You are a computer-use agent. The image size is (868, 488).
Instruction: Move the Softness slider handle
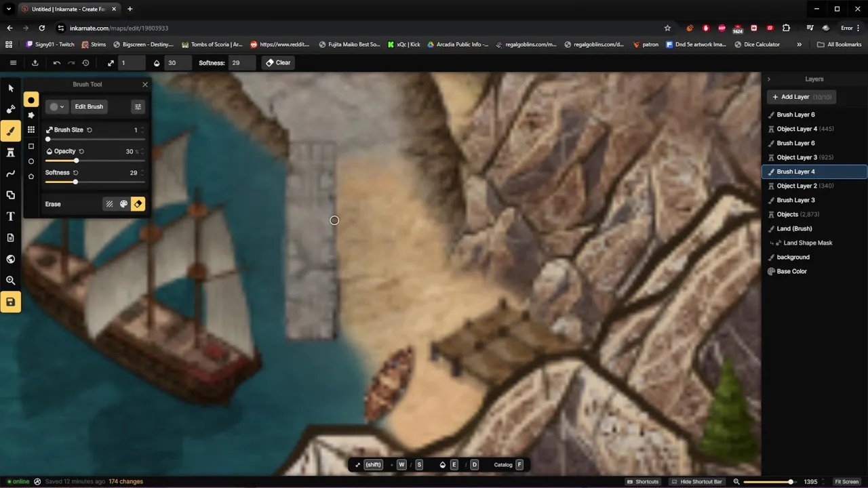pos(75,182)
